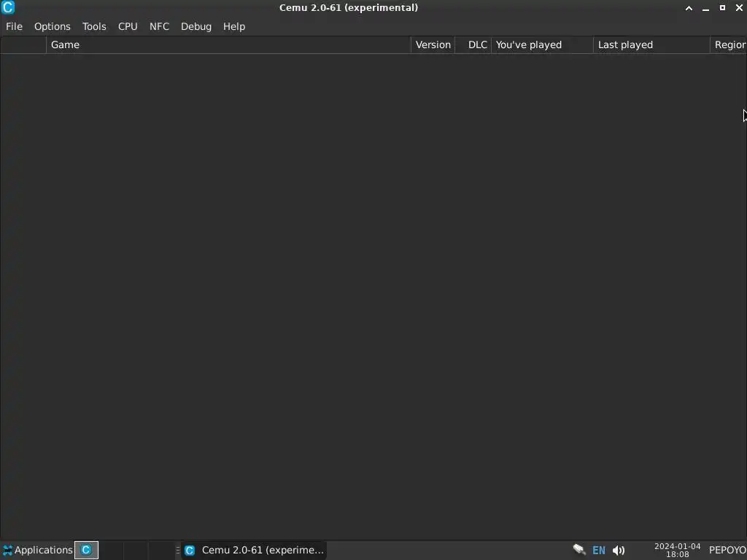Image resolution: width=747 pixels, height=560 pixels.
Task: Open the Options menu
Action: pos(52,27)
